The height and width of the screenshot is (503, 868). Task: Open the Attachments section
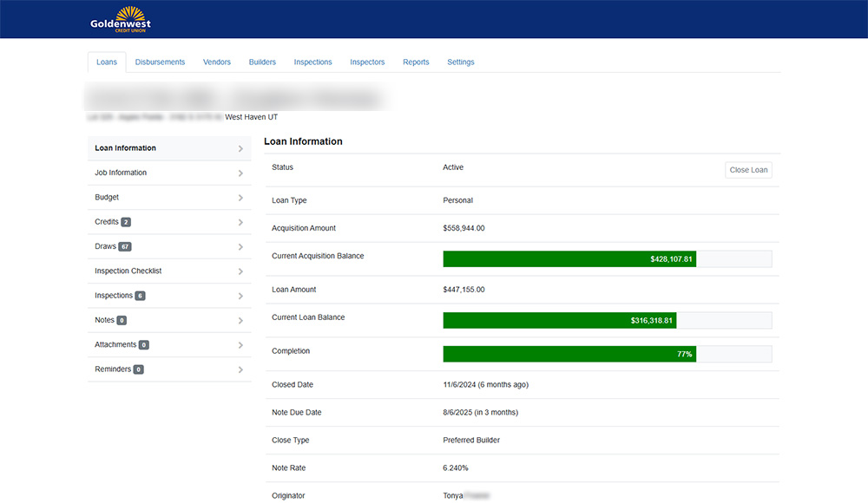click(169, 344)
